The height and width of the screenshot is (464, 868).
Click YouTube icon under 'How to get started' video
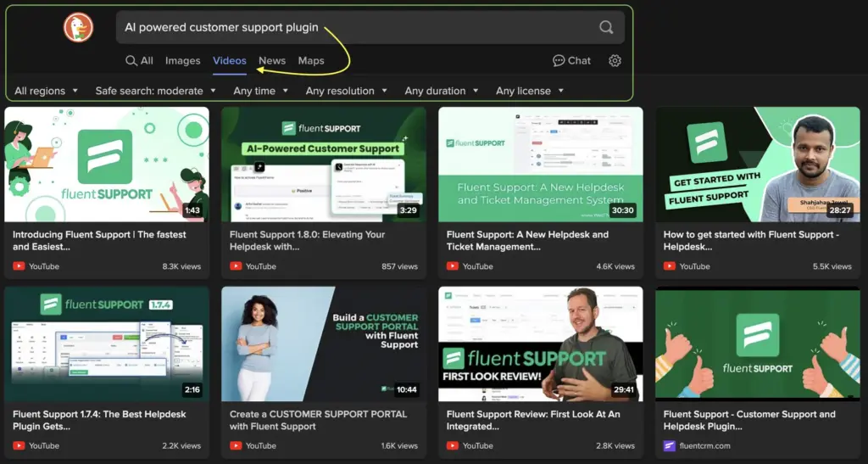(x=670, y=266)
